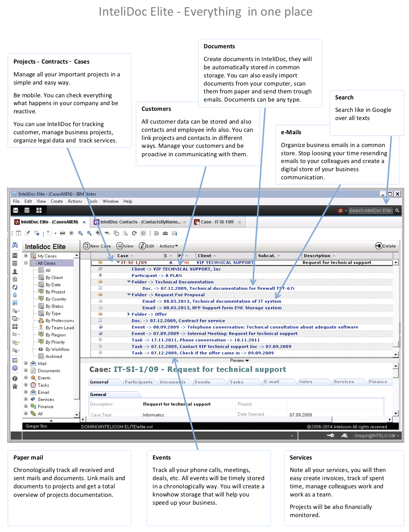Collapse the Technical Documentation folder row
Screen dimensions: 409x532
tap(129, 282)
